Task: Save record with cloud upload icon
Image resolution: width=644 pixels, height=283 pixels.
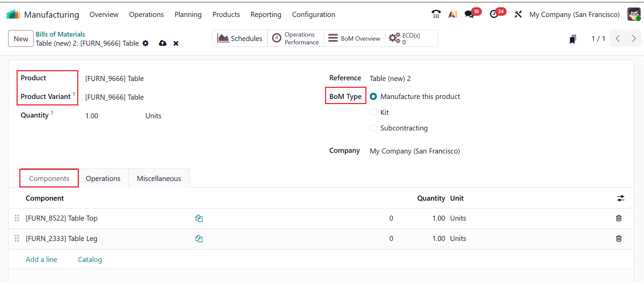Action: (x=163, y=43)
